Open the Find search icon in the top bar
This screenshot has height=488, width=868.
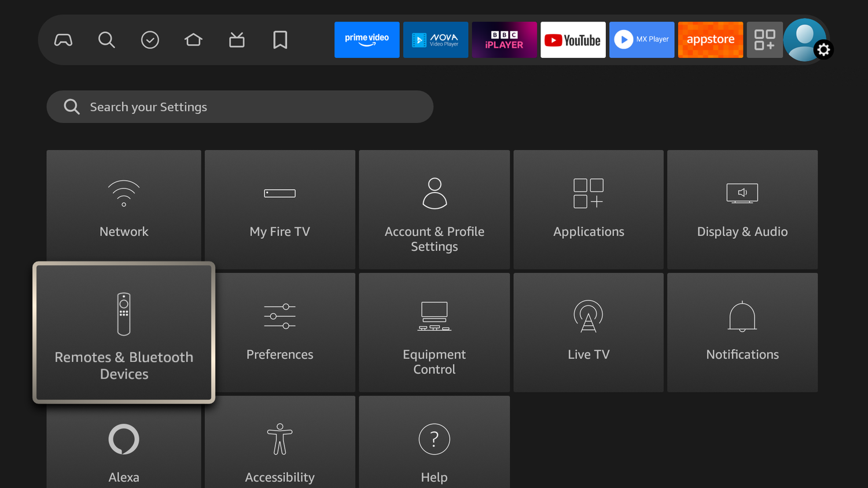(x=106, y=40)
